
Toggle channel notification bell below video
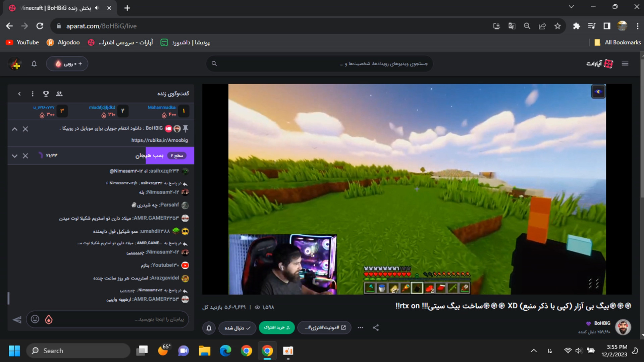pyautogui.click(x=209, y=328)
